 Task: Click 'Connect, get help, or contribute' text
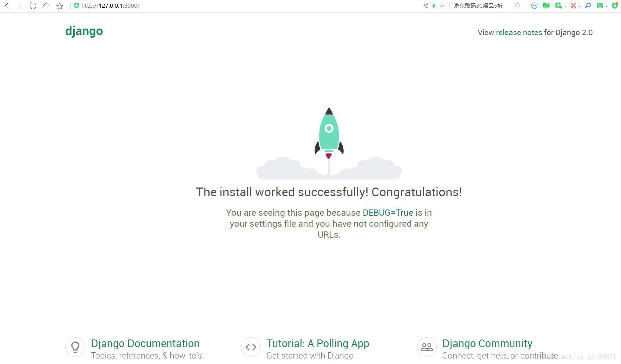coord(500,356)
